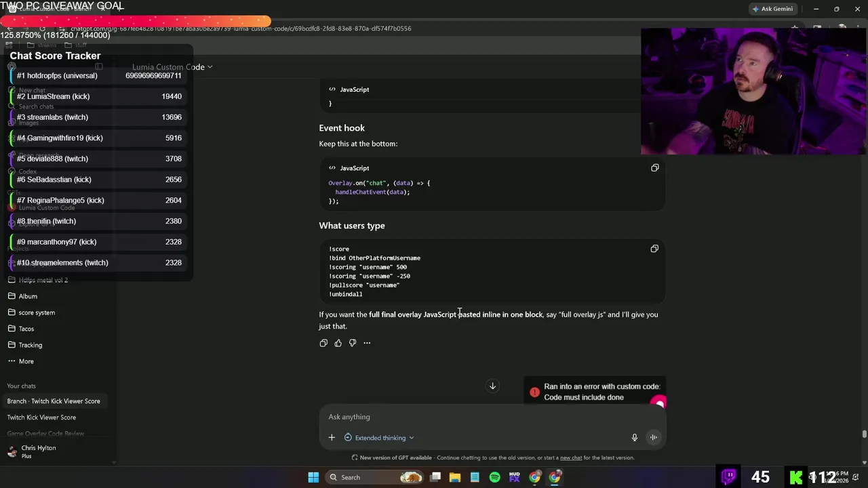Open the Notepad taskbar icon
Viewport: 868px width, 488px height.
[x=475, y=477]
